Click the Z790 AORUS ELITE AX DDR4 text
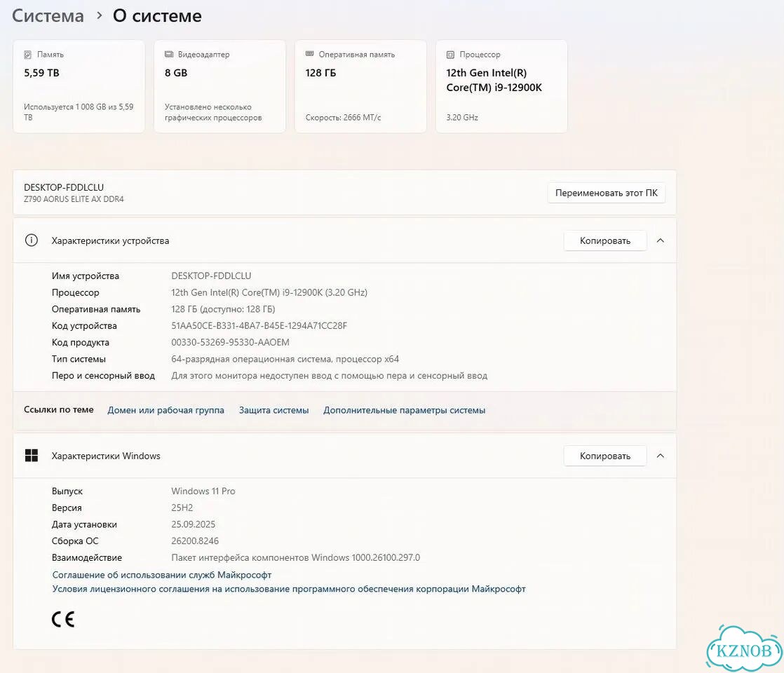This screenshot has height=673, width=784. [x=74, y=199]
